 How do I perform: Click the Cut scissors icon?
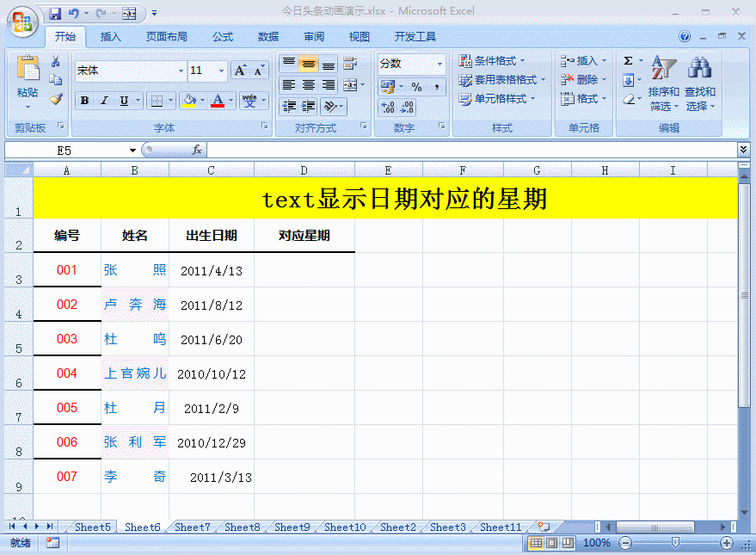pos(56,62)
